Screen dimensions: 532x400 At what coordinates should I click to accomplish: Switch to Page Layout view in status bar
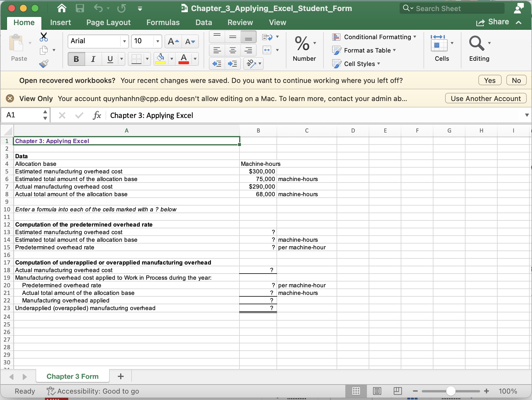click(x=377, y=391)
